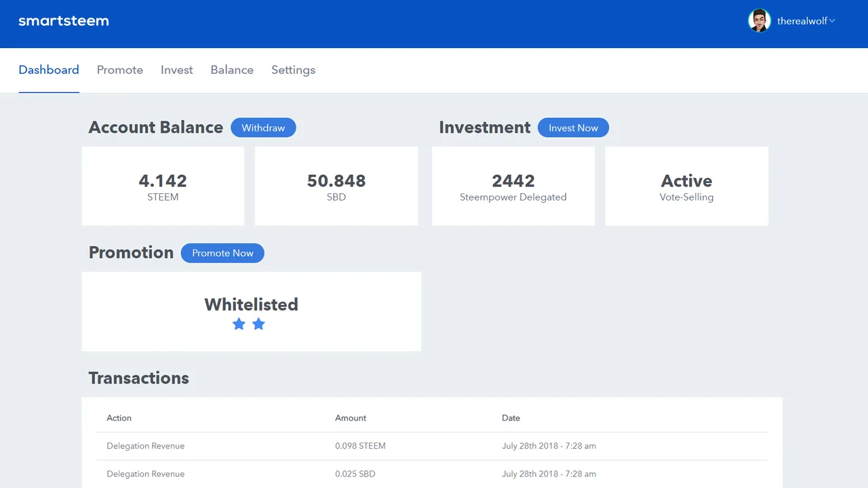Click the Active Vote-Selling card
Image resolution: width=868 pixels, height=488 pixels.
686,186
